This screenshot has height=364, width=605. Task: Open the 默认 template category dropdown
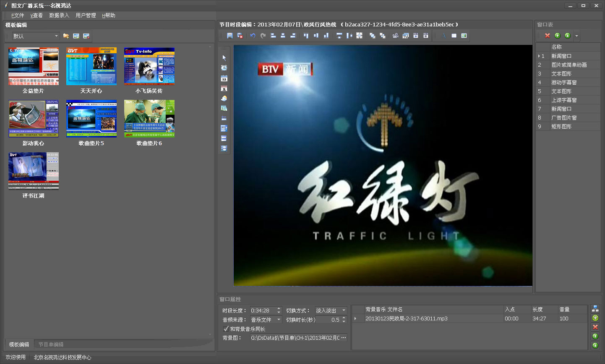(56, 36)
